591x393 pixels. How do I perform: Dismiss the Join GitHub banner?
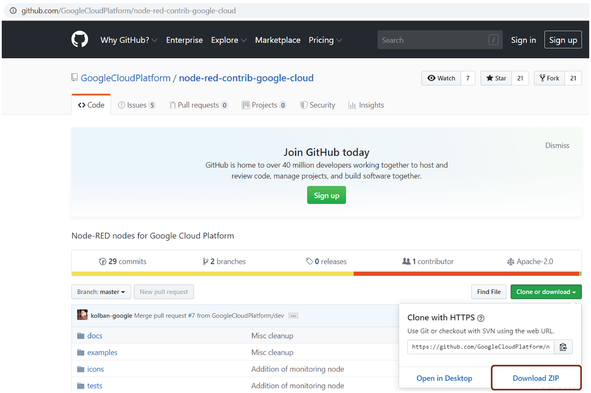point(557,145)
